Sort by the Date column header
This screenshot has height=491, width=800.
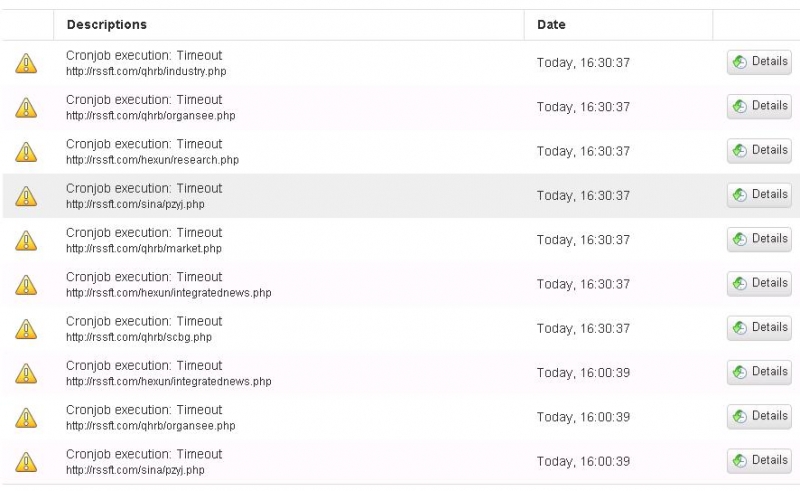tap(551, 24)
